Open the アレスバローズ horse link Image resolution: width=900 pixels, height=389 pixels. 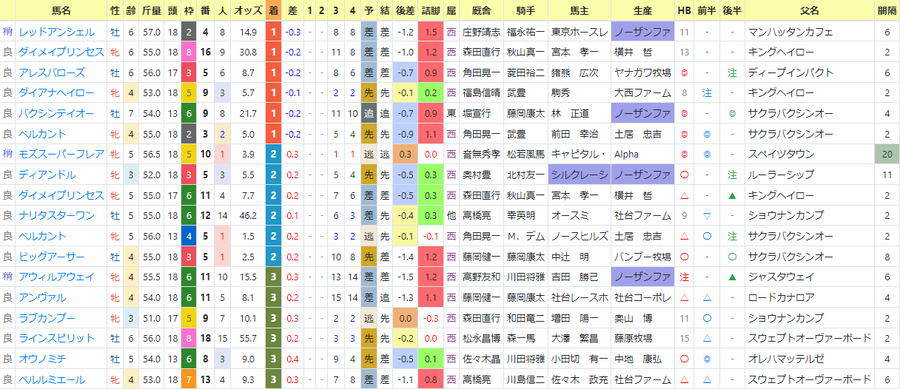point(52,73)
